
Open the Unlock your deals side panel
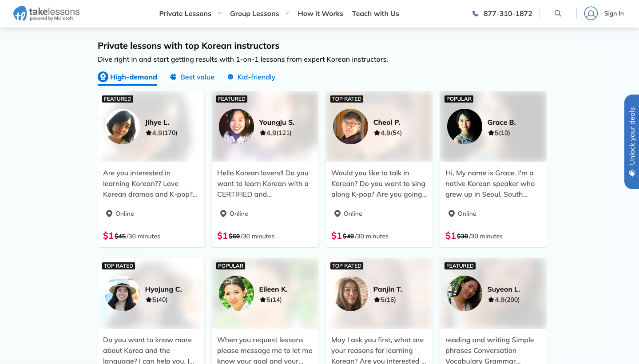(632, 136)
